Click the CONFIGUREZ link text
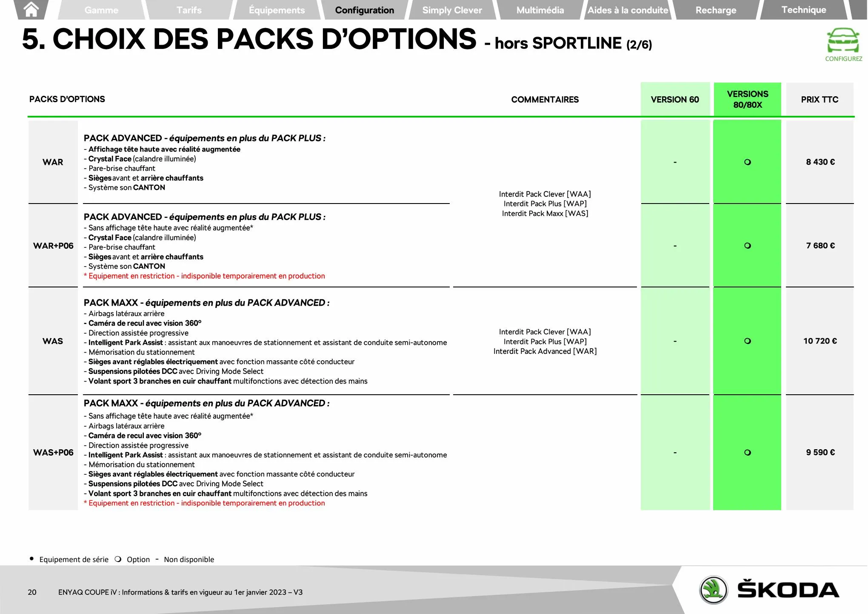This screenshot has height=614, width=868. [x=844, y=59]
